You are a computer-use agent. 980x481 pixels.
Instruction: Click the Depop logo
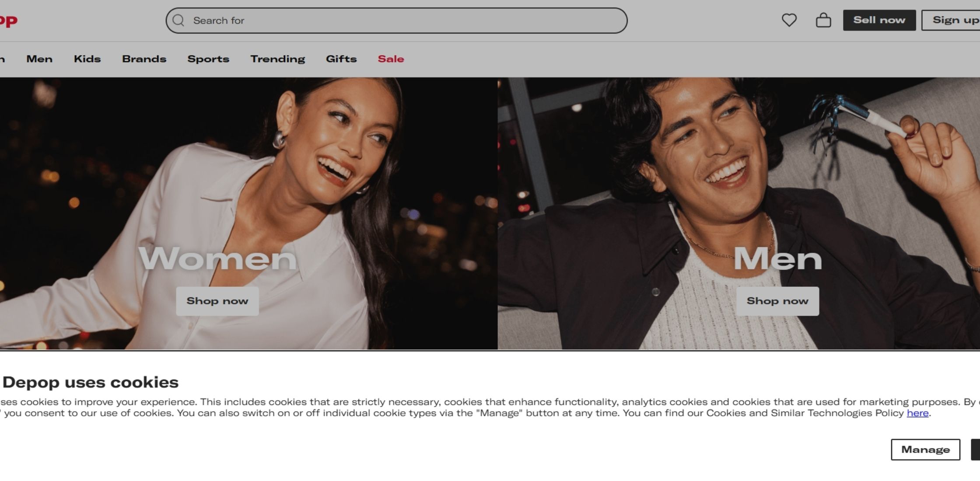click(9, 20)
